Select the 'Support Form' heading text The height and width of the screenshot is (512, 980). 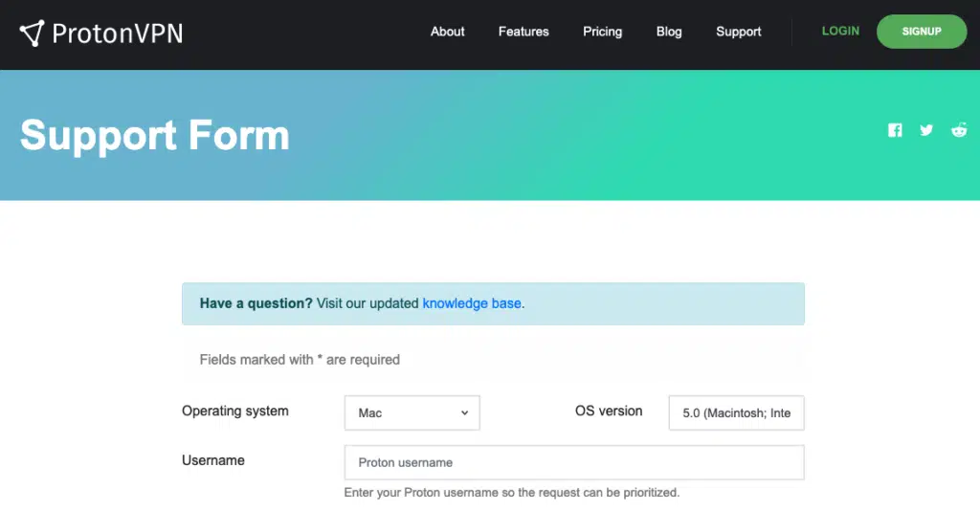(x=155, y=136)
